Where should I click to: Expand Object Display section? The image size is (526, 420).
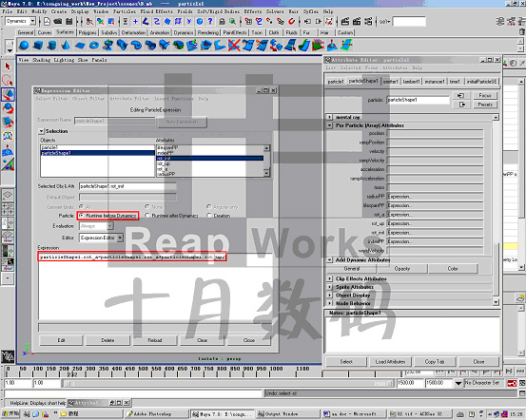329,295
